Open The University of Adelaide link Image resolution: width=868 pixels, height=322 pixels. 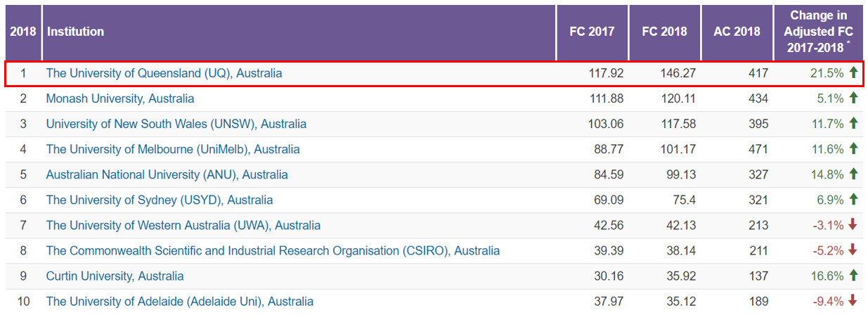(179, 301)
